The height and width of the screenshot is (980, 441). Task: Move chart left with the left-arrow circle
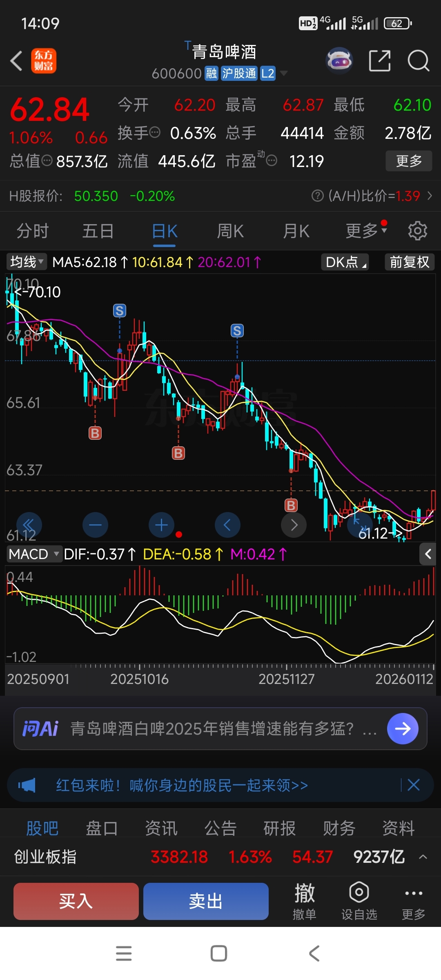click(x=227, y=525)
